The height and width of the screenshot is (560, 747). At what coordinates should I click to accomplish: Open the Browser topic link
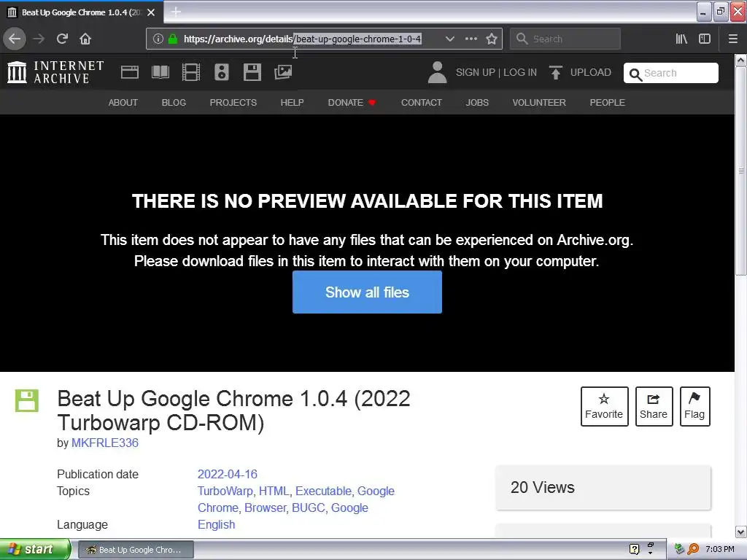(x=266, y=507)
